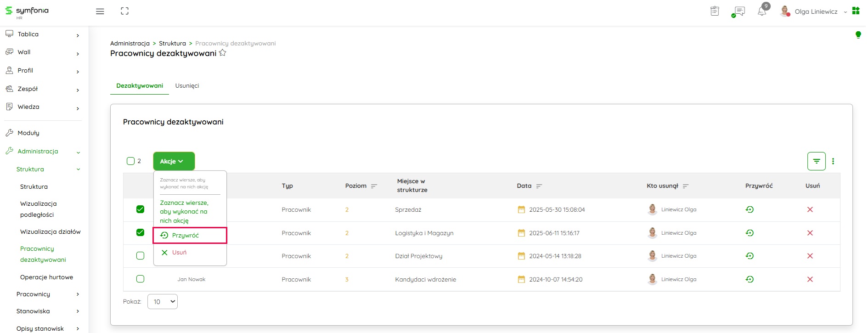
Task: Open the Pokaż page size dropdown
Action: 163,302
